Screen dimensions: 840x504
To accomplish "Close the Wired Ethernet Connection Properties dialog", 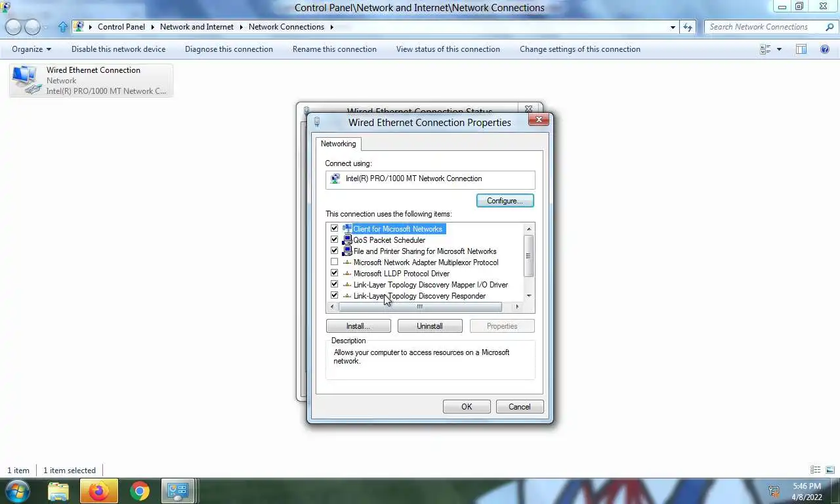I will coord(539,119).
